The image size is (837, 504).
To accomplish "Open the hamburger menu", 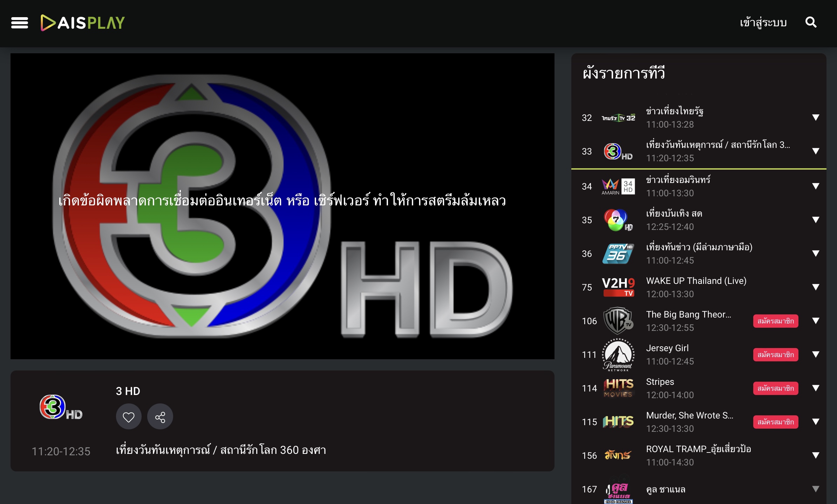I will pyautogui.click(x=20, y=23).
